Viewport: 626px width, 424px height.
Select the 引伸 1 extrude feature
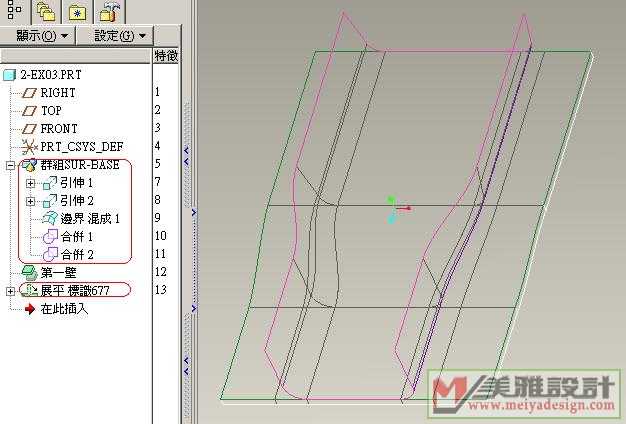[x=77, y=183]
